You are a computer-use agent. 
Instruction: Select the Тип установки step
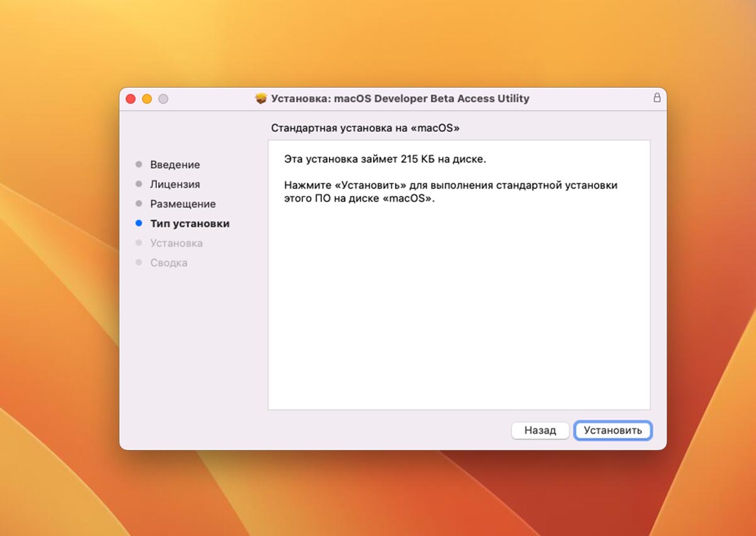coord(190,223)
